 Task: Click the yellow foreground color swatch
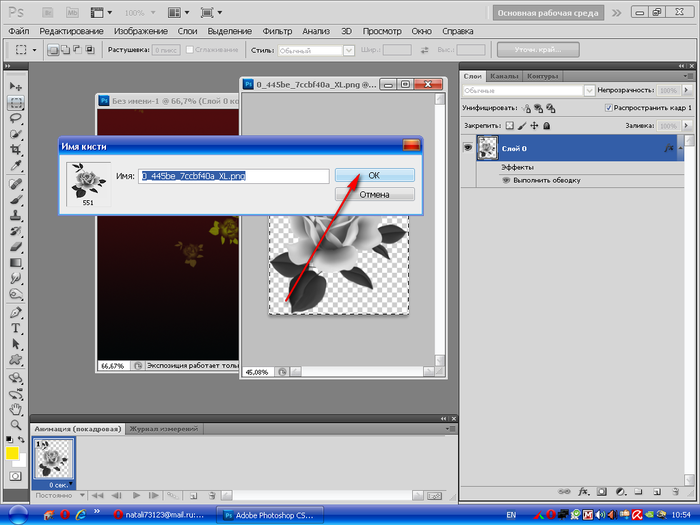(x=12, y=453)
